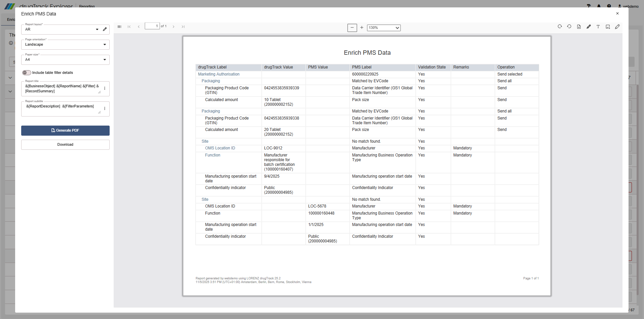Edit the AR report layout via pencil icon
The image size is (644, 319).
(105, 30)
